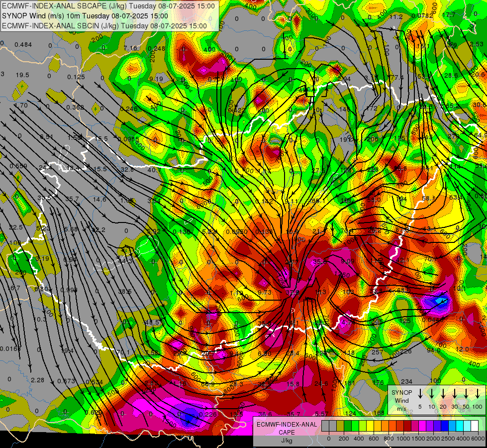Click the map value 12.0
Viewport: 487px width, 448px height.
click(x=462, y=349)
